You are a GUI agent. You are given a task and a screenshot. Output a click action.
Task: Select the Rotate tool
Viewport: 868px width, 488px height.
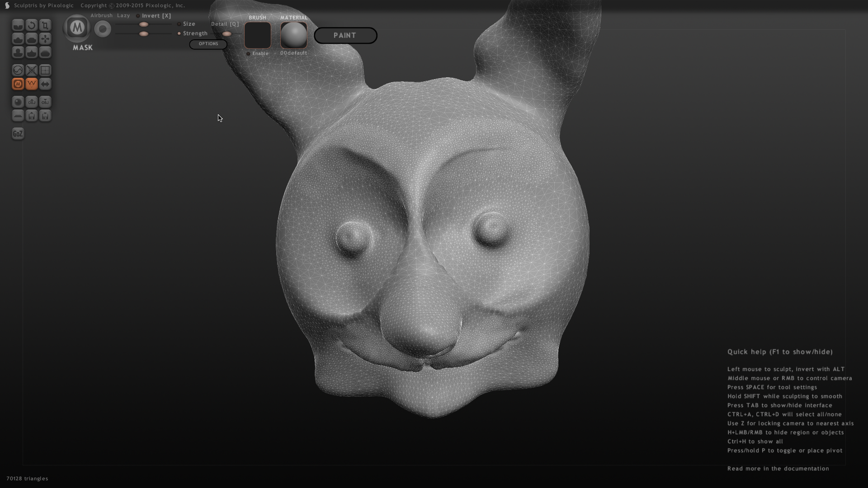(x=32, y=25)
